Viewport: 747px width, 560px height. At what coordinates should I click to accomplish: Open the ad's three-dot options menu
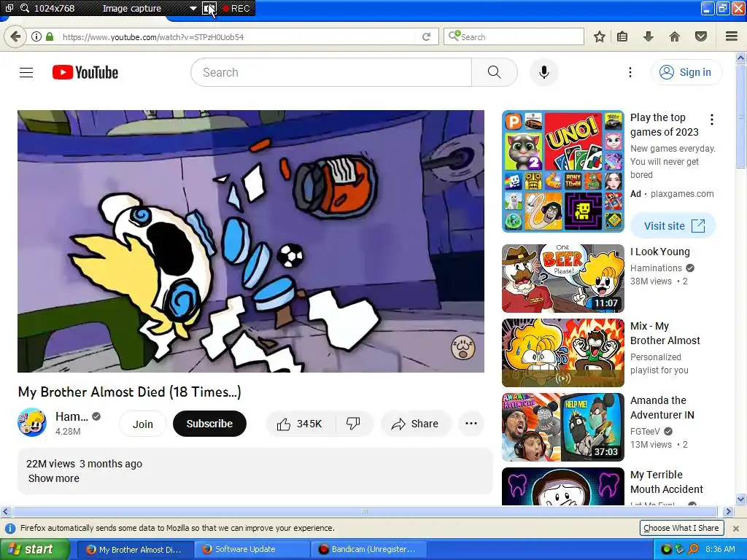[712, 120]
